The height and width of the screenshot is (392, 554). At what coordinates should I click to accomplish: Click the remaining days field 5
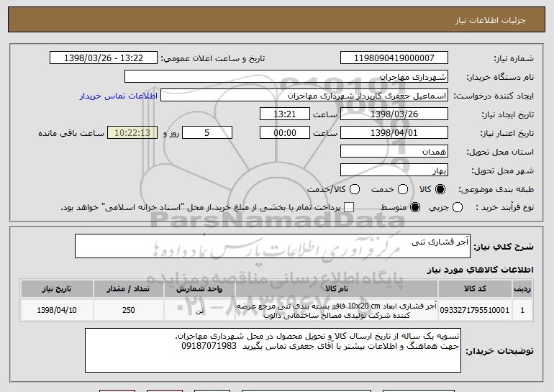tap(207, 133)
